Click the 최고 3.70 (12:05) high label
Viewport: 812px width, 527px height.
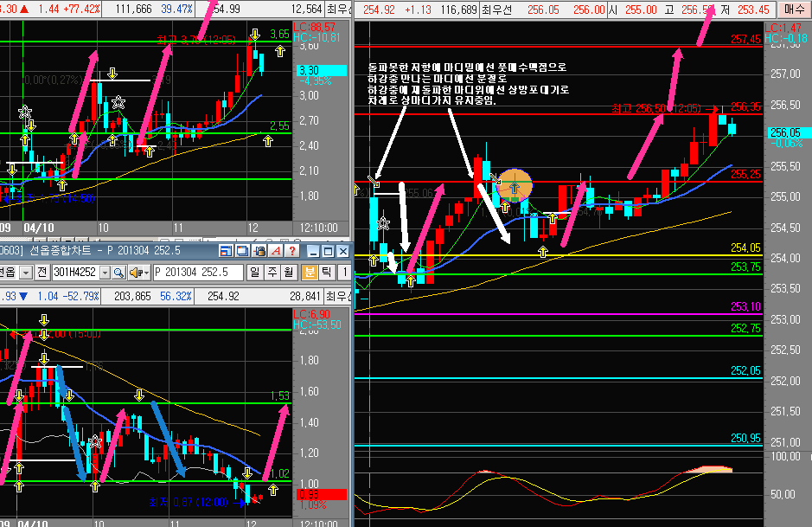(196, 40)
